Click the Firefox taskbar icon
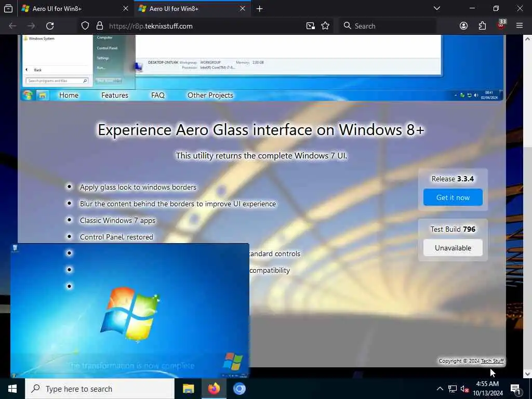Image resolution: width=532 pixels, height=399 pixels. tap(214, 389)
